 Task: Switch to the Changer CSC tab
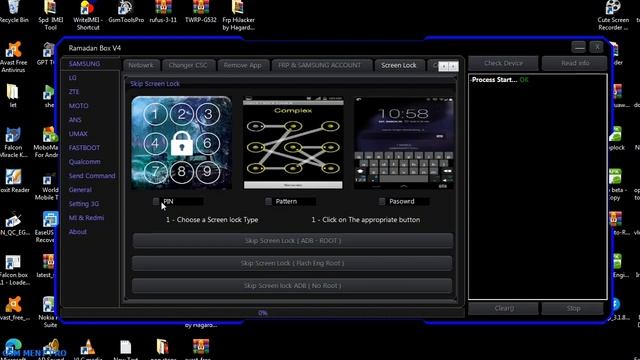click(188, 65)
